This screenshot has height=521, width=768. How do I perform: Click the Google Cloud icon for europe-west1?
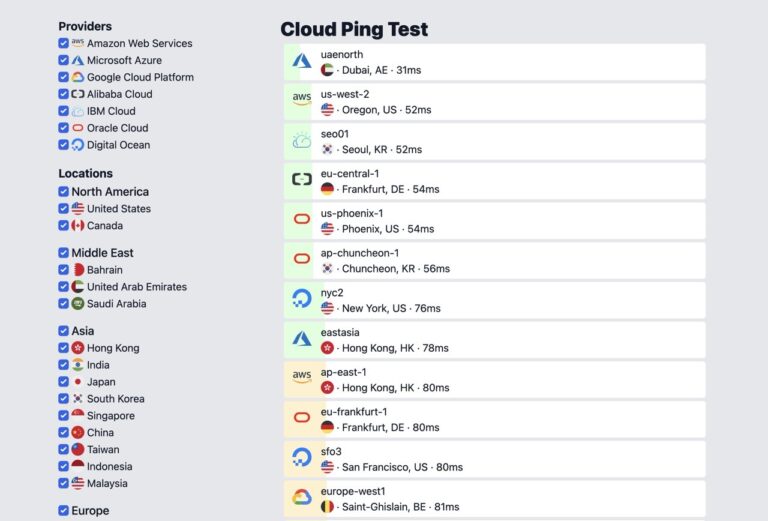(x=301, y=498)
